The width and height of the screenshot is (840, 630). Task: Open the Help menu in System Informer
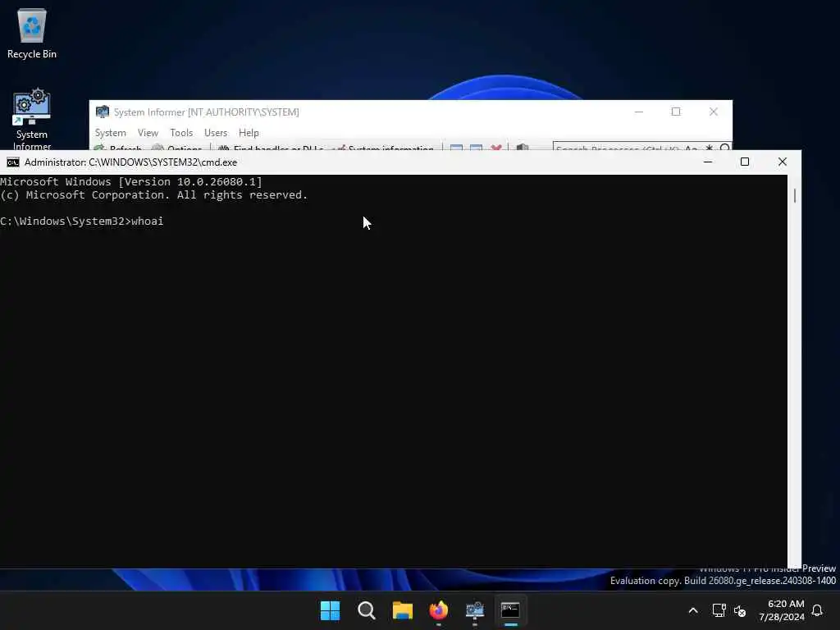tap(249, 133)
